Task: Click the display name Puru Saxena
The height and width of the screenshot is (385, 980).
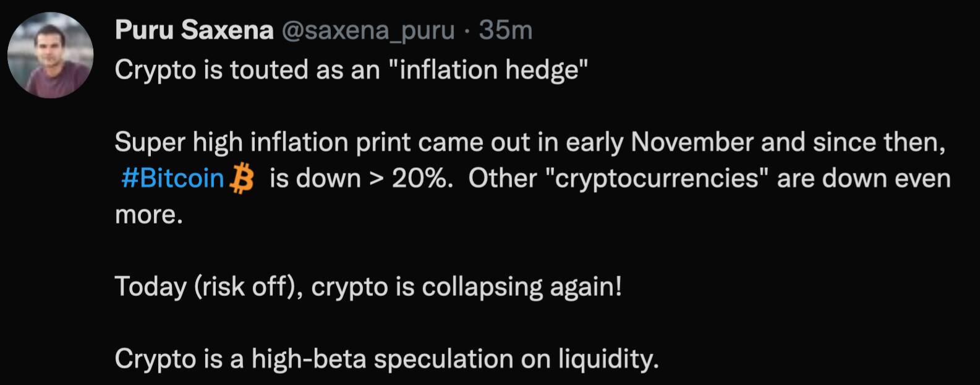Action: (194, 30)
